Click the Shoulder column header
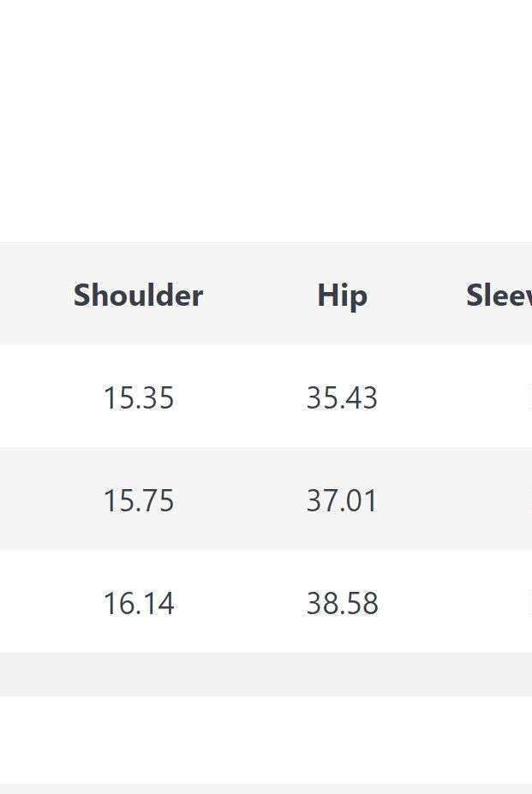Screen dimensions: 532x794 coord(138,296)
